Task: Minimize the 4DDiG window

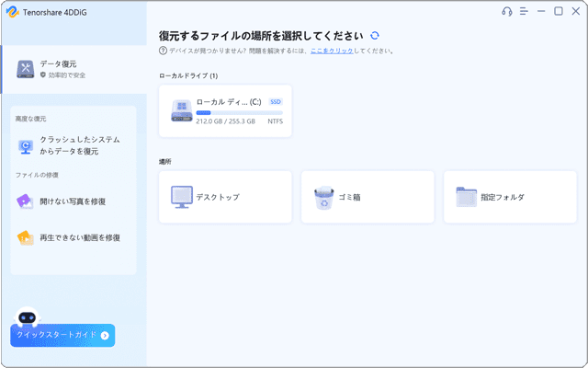Action: click(x=541, y=12)
